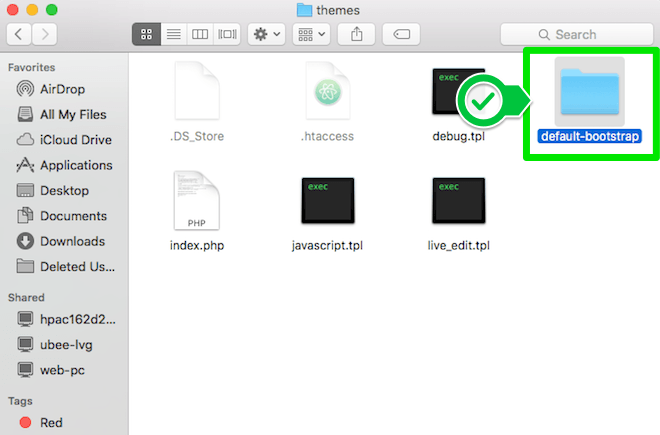Click the Edit Tags toolbar button

(401, 34)
